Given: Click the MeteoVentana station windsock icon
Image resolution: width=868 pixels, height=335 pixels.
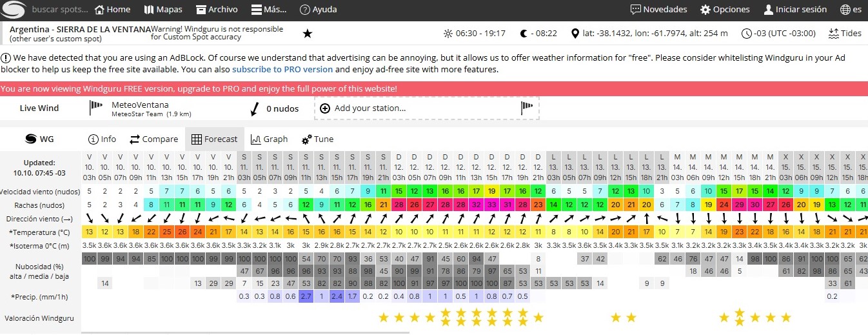Looking at the screenshot, I should pyautogui.click(x=96, y=107).
